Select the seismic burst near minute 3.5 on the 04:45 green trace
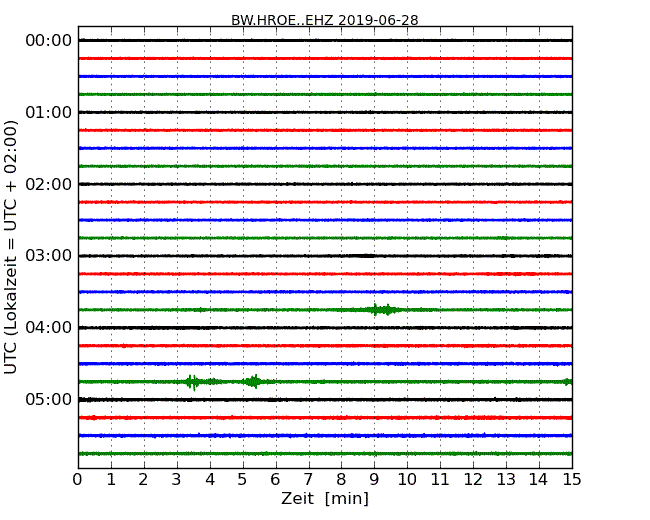Viewport: 650px width, 520px height. (x=193, y=382)
